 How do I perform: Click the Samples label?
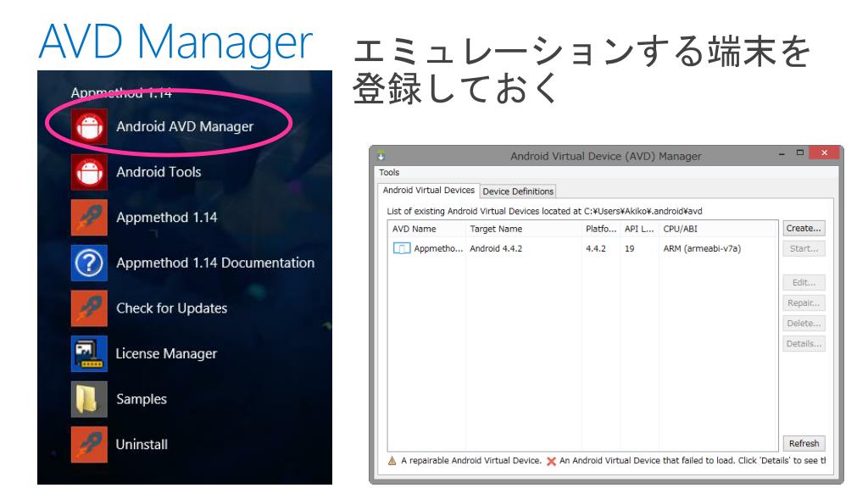(142, 400)
